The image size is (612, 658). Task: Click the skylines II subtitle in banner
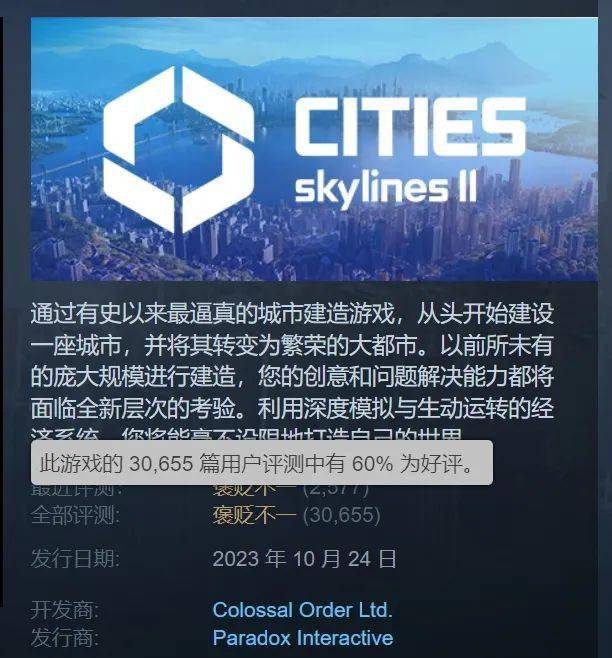click(x=385, y=190)
